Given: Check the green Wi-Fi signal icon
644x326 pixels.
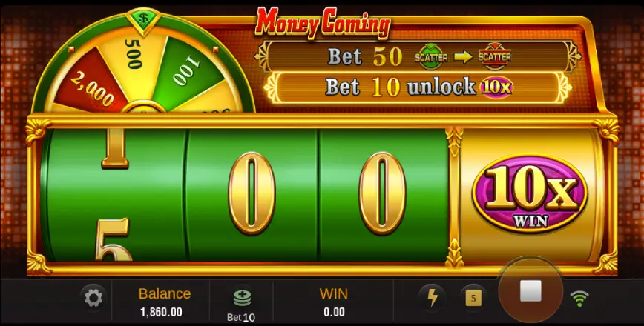Looking at the screenshot, I should click(579, 299).
